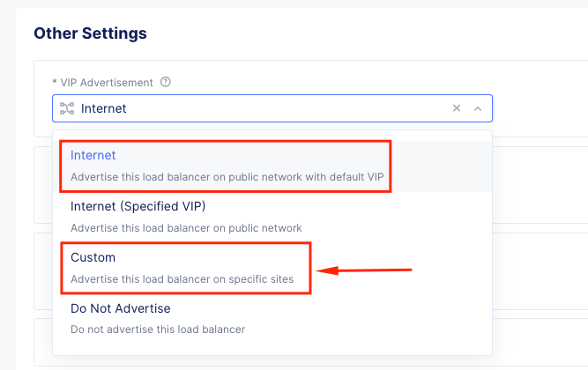The height and width of the screenshot is (370, 588).
Task: Select the Internet option
Action: [x=93, y=155]
